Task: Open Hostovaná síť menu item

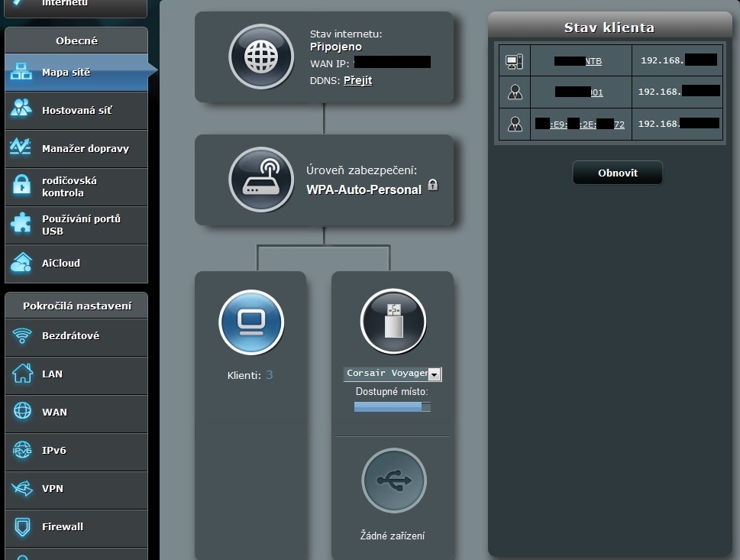Action: (76, 111)
